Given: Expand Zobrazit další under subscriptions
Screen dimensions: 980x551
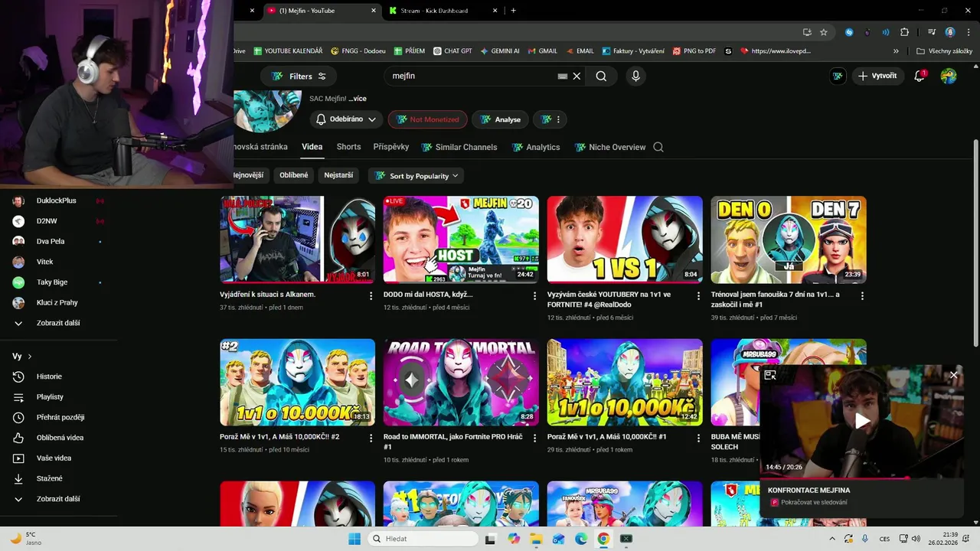Looking at the screenshot, I should (58, 323).
